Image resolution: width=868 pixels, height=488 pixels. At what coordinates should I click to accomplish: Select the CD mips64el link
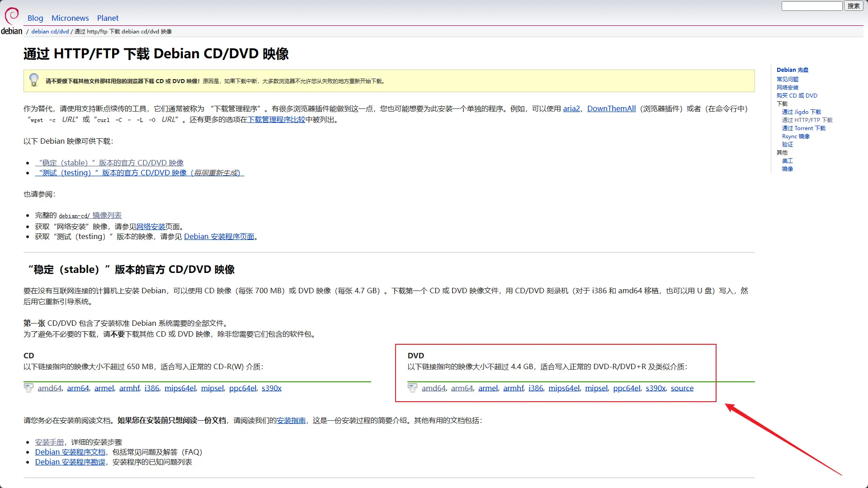180,388
